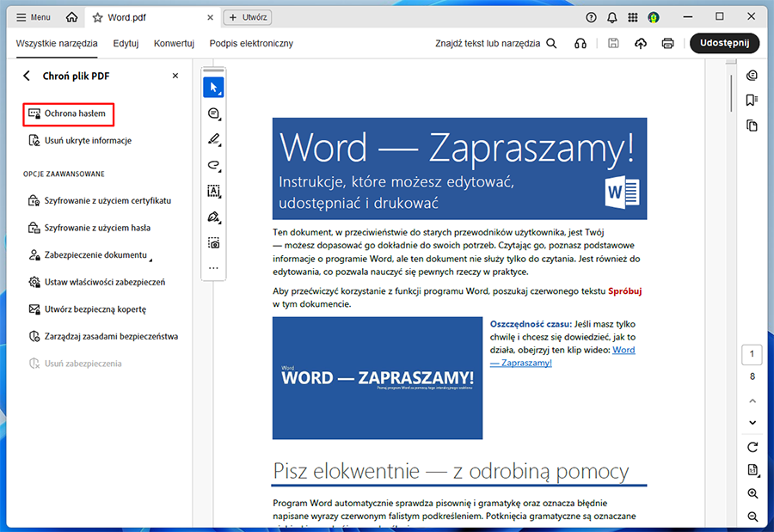Select Usuń ukryte informacje

[80, 141]
